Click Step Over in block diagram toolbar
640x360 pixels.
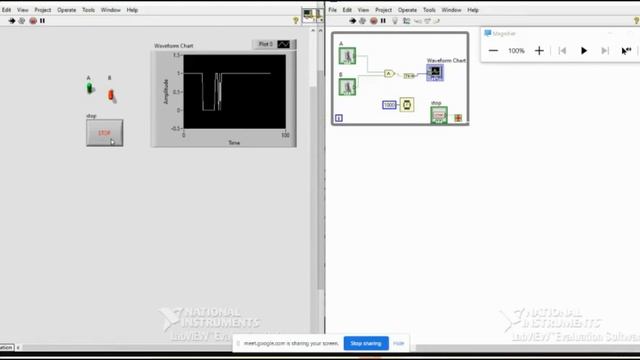tap(427, 21)
